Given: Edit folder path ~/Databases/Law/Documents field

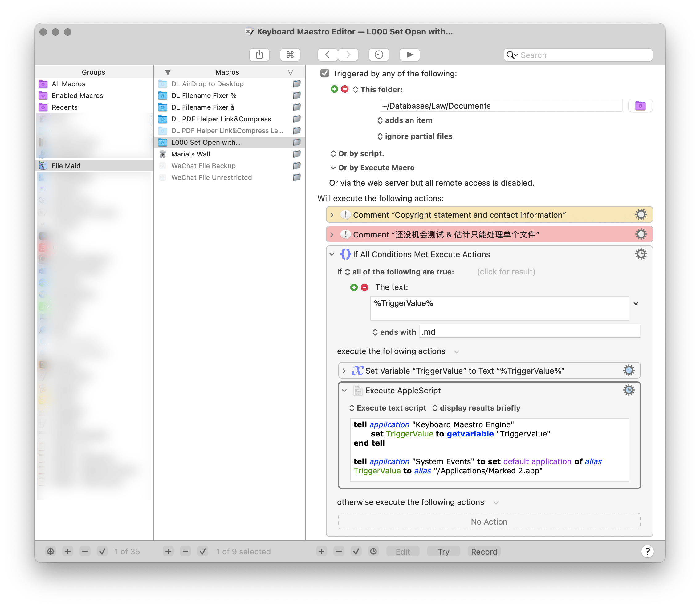Looking at the screenshot, I should [x=501, y=106].
